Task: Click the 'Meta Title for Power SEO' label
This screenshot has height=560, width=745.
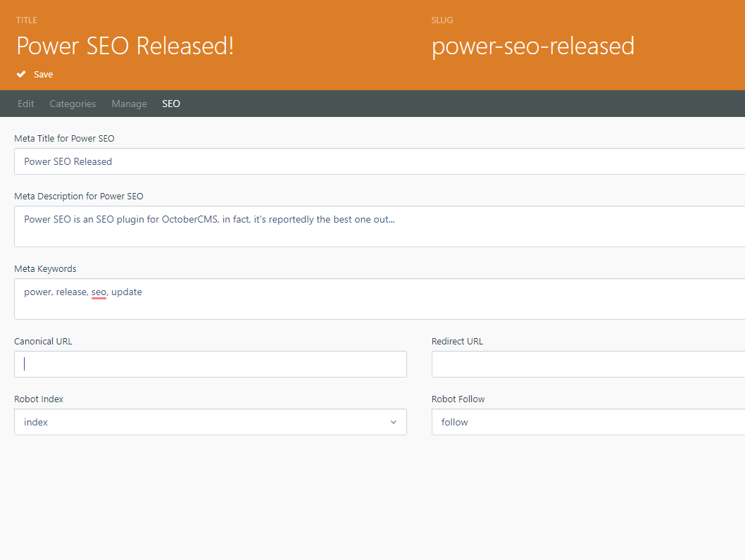Action: click(x=64, y=138)
